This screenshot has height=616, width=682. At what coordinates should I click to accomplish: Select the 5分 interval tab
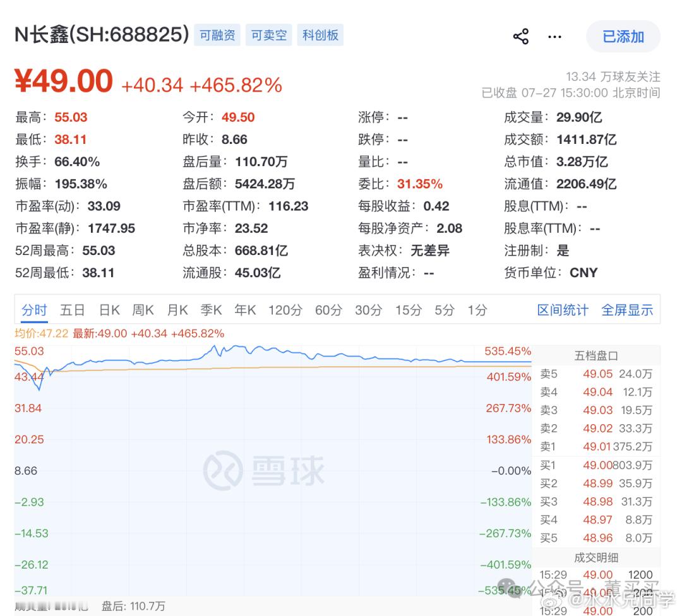[x=445, y=310]
